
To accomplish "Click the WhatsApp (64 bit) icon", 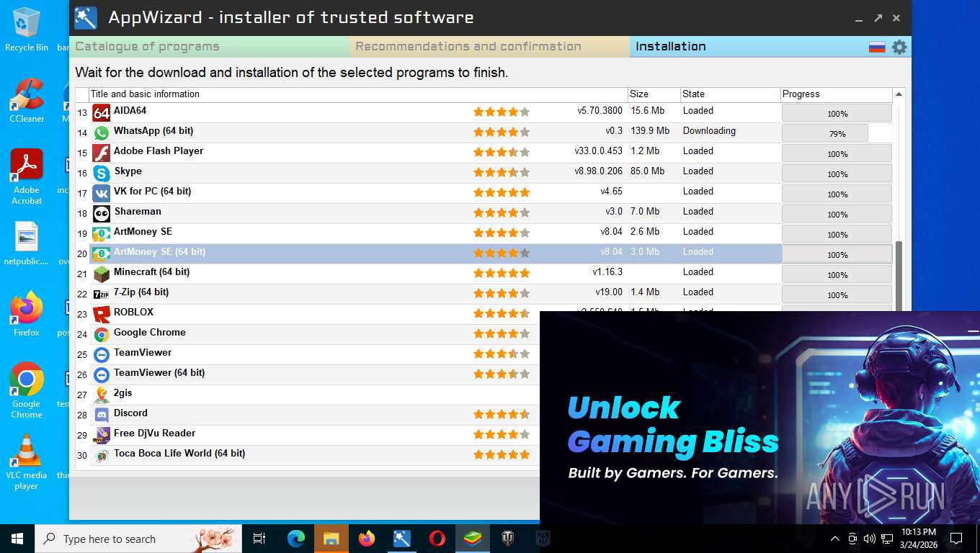I will 102,133.
